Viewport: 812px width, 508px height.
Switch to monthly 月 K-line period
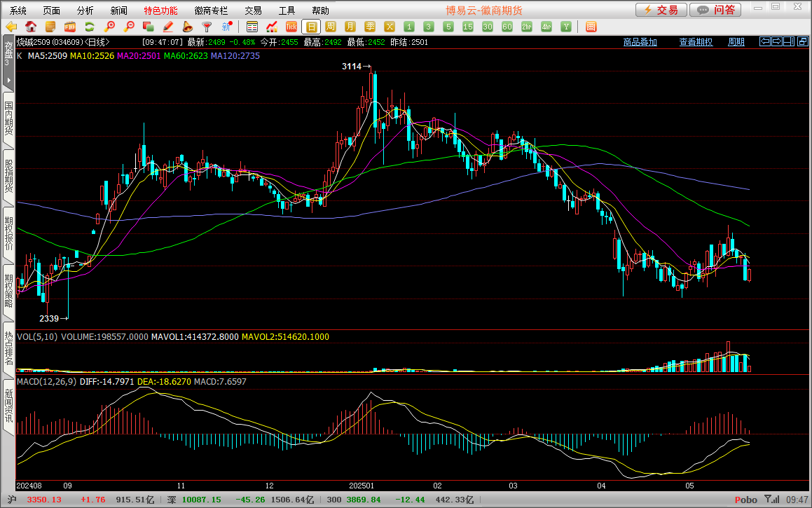pos(350,27)
